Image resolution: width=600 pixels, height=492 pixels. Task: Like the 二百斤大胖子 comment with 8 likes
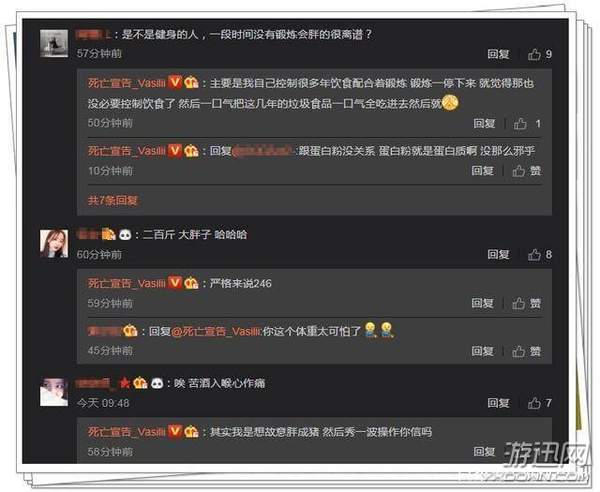(534, 254)
